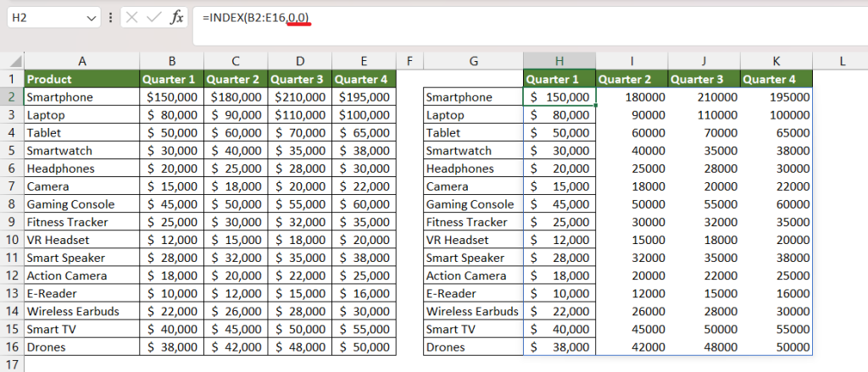Image resolution: width=868 pixels, height=372 pixels.
Task: Click Wireless Earbuds cell in column G
Action: [x=473, y=311]
